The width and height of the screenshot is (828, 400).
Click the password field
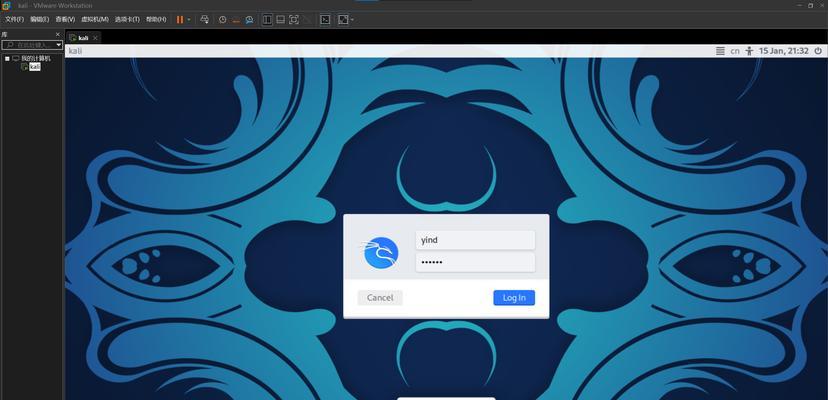click(475, 262)
